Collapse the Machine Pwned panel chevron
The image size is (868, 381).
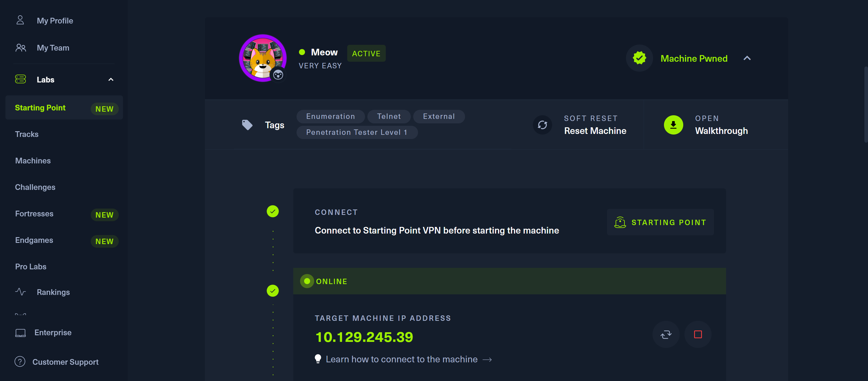coord(747,58)
